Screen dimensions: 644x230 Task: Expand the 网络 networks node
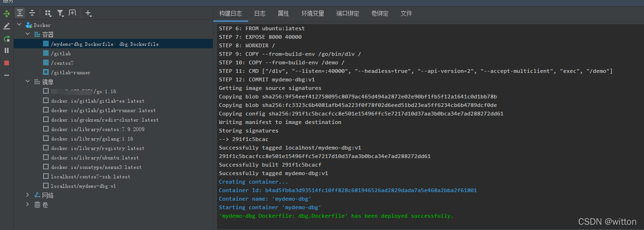pyautogui.click(x=28, y=195)
